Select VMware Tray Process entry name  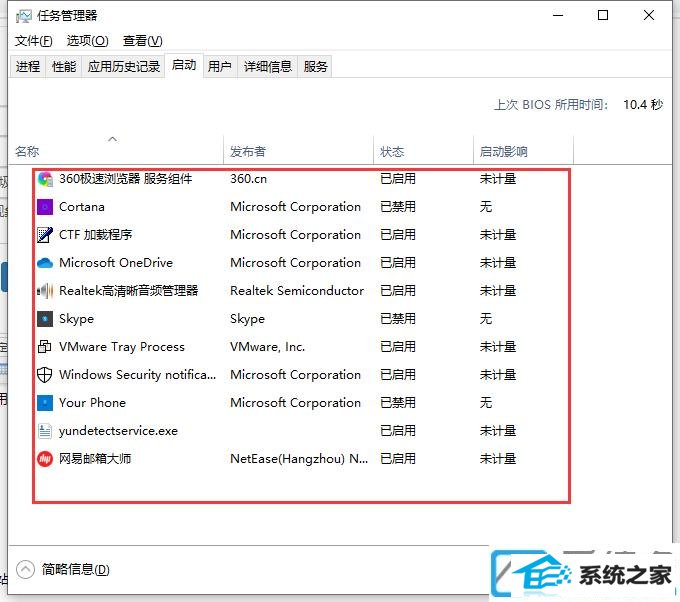[x=122, y=347]
